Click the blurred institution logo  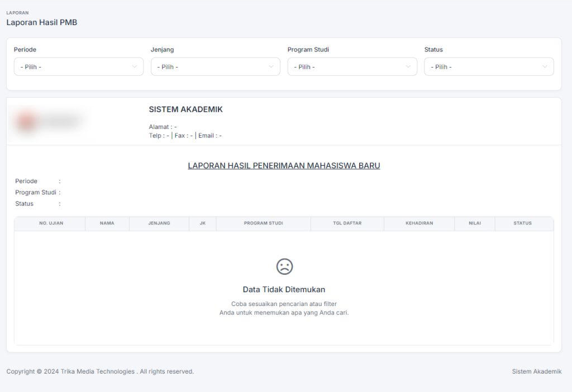coord(49,121)
